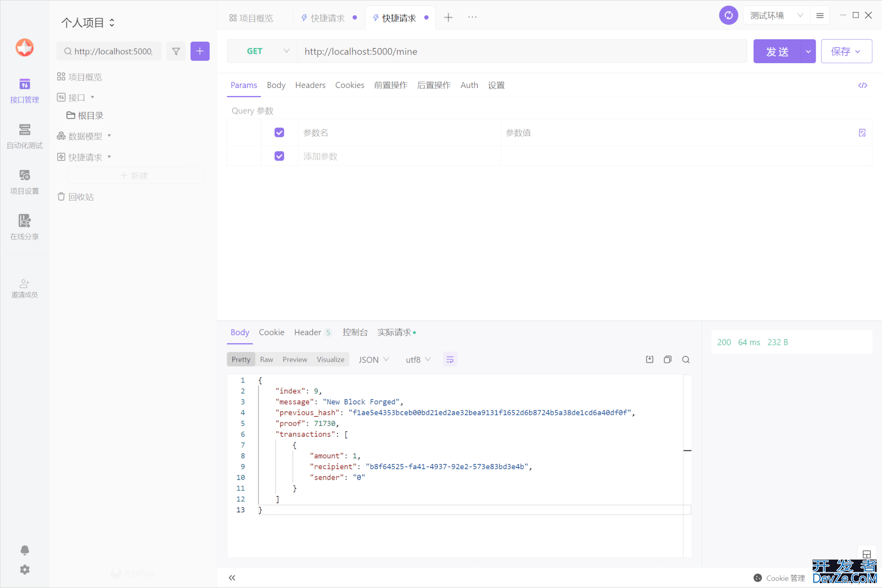This screenshot has width=882, height=588.
Task: Switch project via 个人项目 selector
Action: 88,22
